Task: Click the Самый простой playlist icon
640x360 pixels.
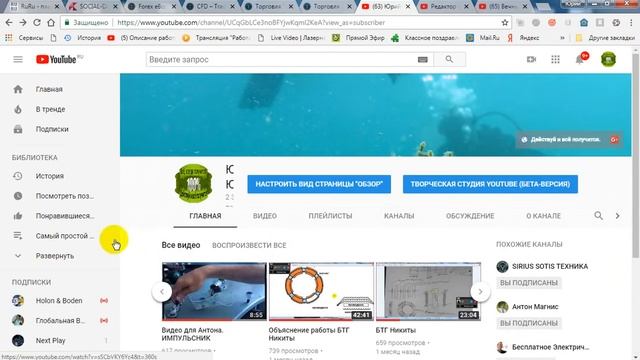Action: 18,236
